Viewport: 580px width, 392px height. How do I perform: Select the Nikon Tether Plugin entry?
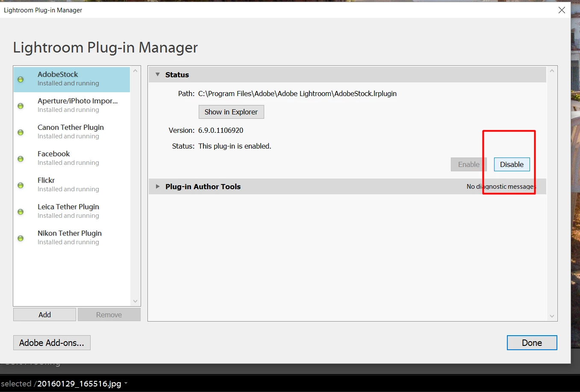click(72, 238)
